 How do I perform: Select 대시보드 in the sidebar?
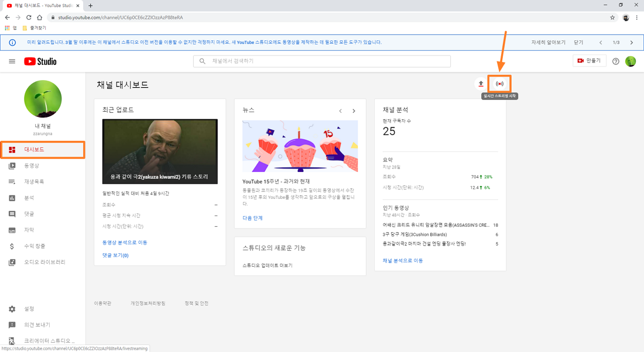[43, 150]
